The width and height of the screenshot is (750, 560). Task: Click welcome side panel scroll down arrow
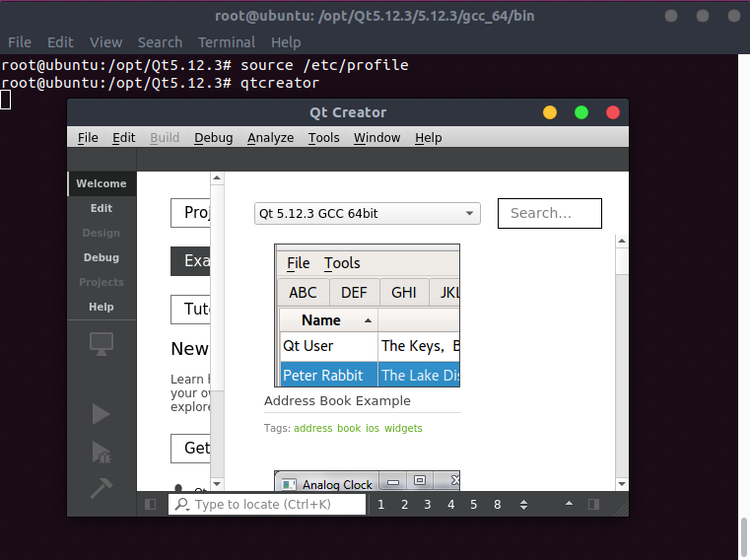click(217, 484)
